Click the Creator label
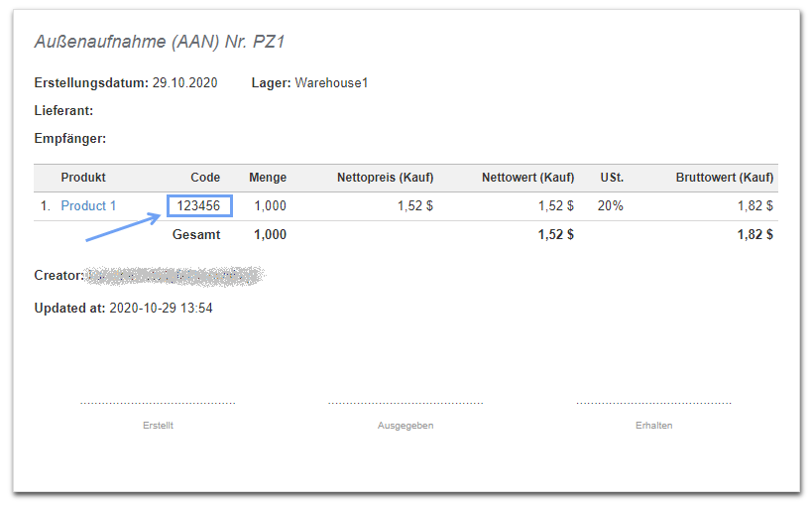 (59, 275)
